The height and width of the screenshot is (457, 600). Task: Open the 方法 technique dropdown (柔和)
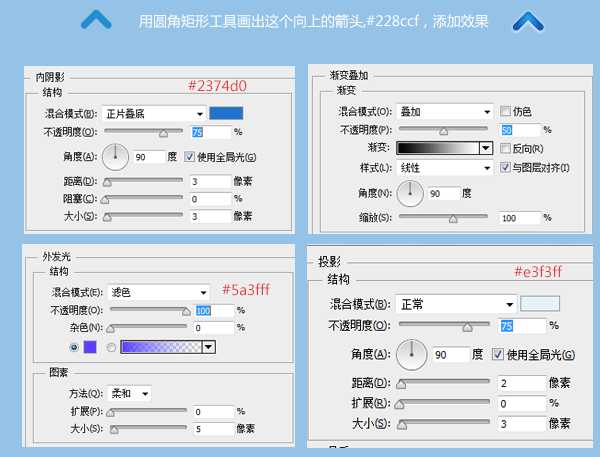(x=129, y=393)
